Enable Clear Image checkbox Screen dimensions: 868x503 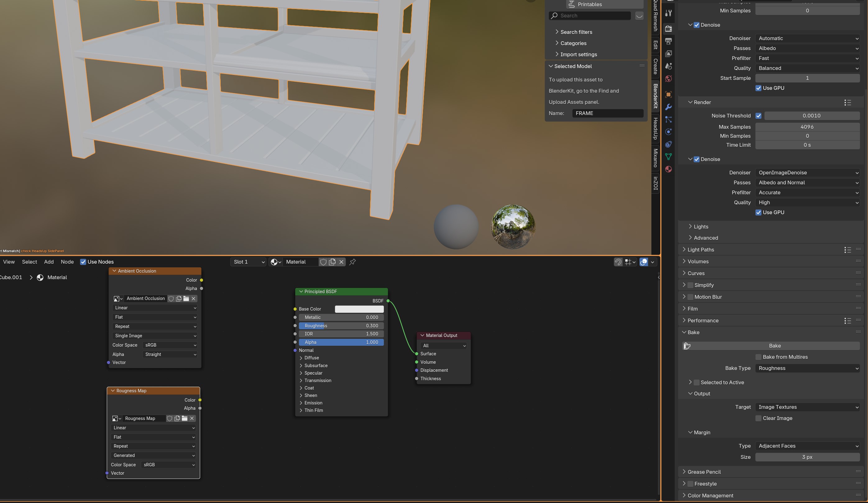pos(759,418)
